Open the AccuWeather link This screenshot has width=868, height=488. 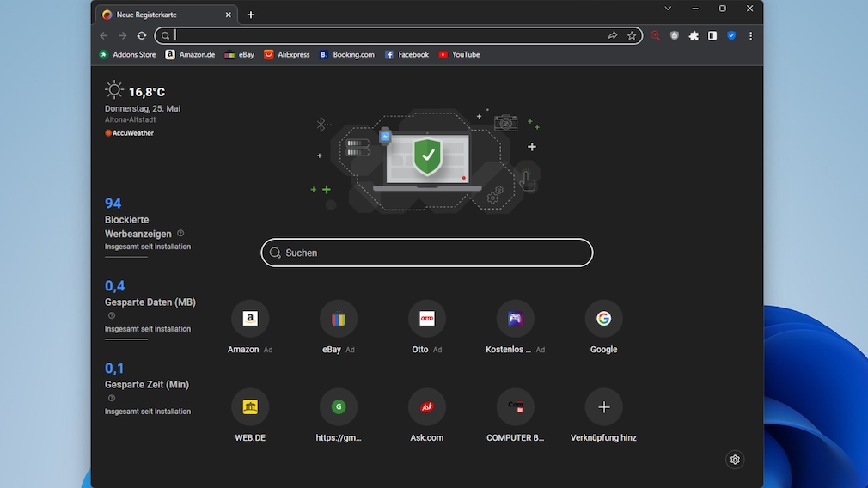129,133
